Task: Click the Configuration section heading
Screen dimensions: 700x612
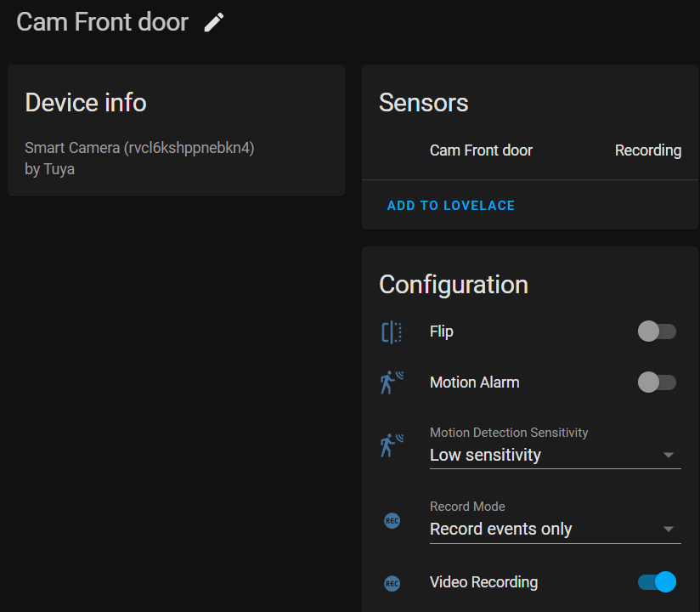Action: pyautogui.click(x=453, y=286)
